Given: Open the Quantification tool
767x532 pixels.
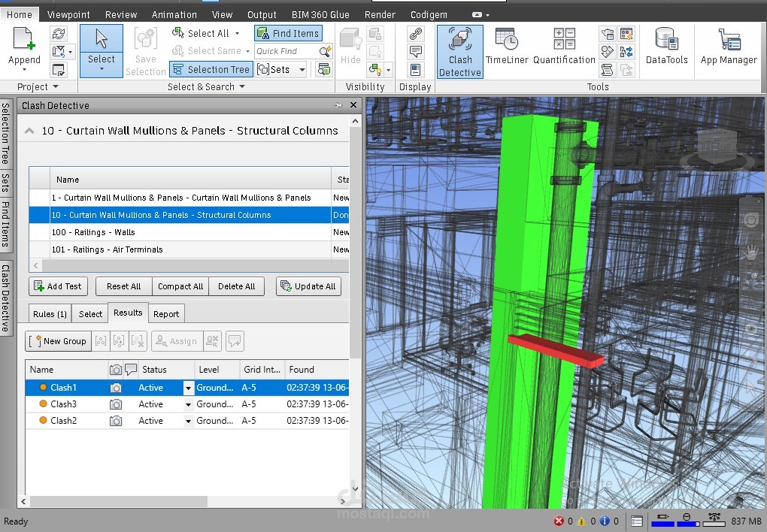Looking at the screenshot, I should point(564,47).
